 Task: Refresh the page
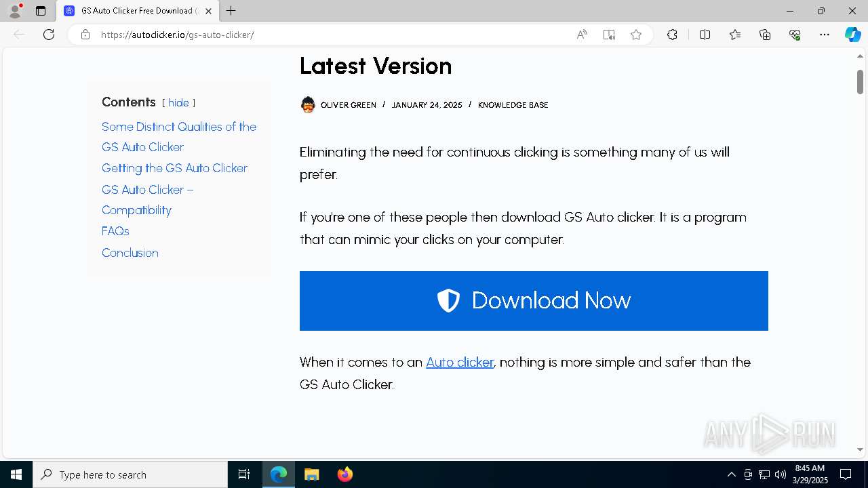49,35
